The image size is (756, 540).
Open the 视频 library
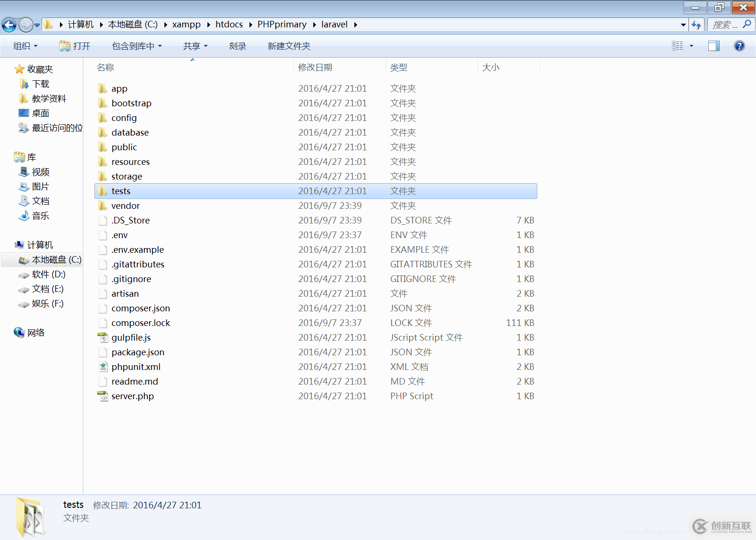[x=41, y=172]
